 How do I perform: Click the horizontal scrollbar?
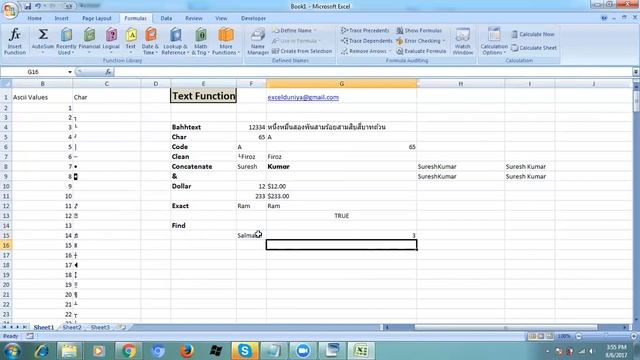[505, 327]
